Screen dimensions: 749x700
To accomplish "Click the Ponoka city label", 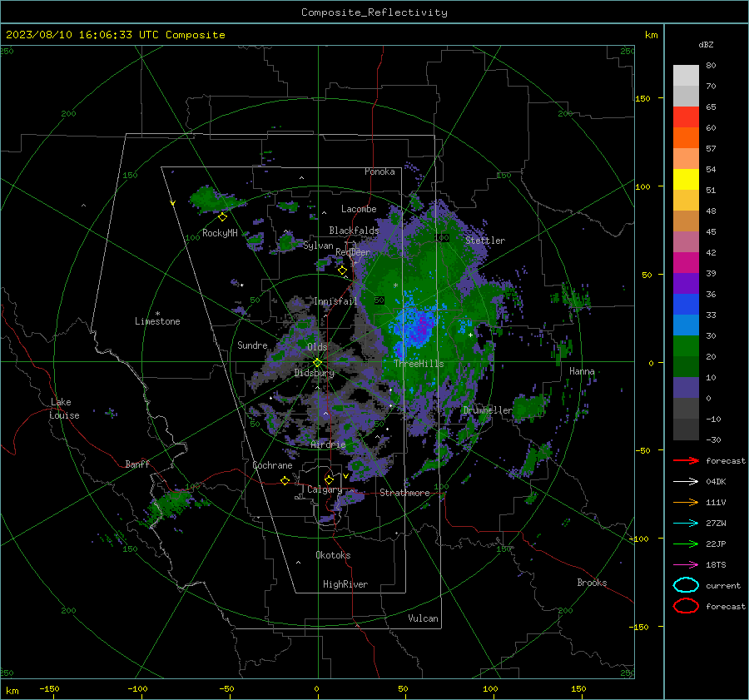I will point(379,171).
